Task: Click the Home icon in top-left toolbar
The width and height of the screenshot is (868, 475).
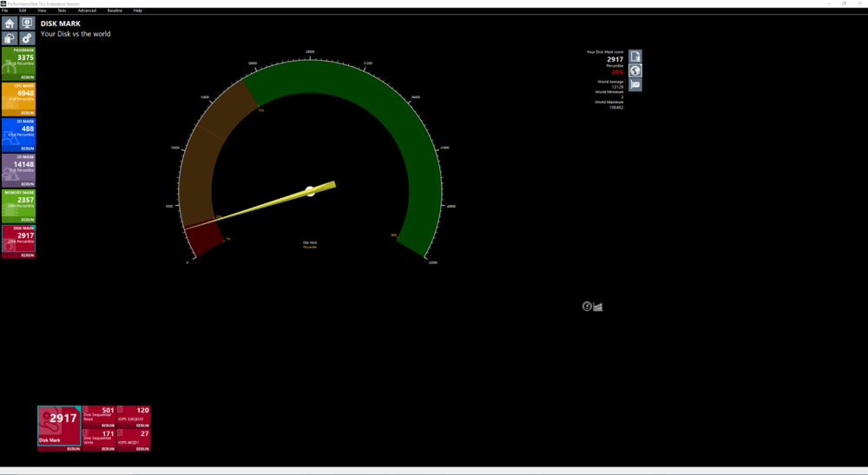Action: [10, 23]
